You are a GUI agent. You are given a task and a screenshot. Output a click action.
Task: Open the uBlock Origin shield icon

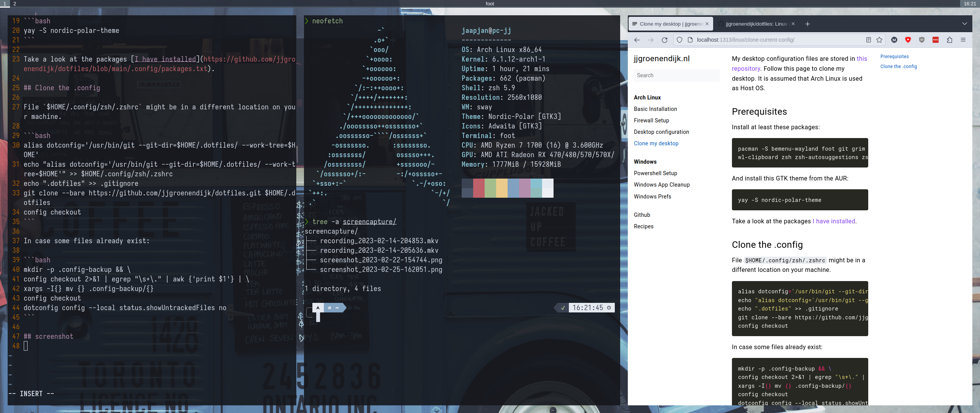(x=922, y=40)
